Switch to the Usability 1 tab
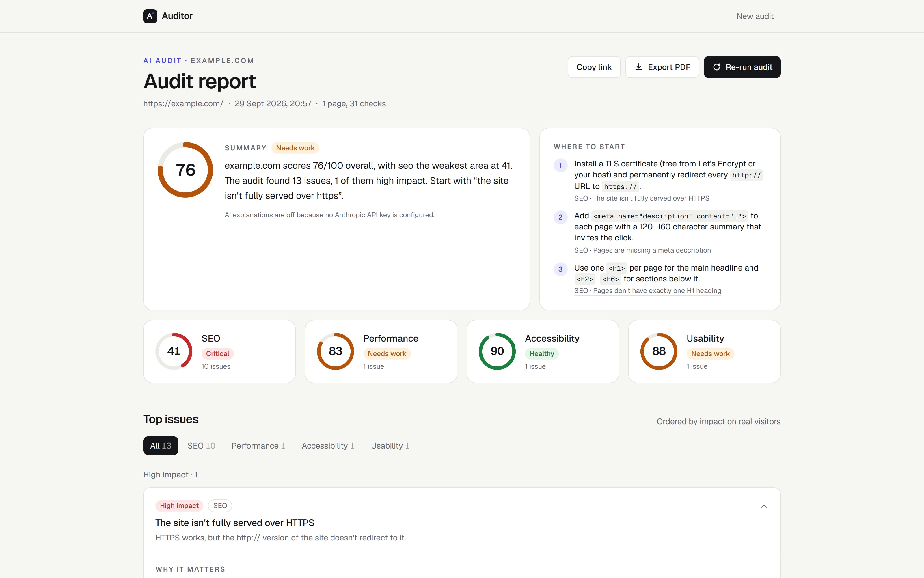The width and height of the screenshot is (924, 578). [x=390, y=446]
